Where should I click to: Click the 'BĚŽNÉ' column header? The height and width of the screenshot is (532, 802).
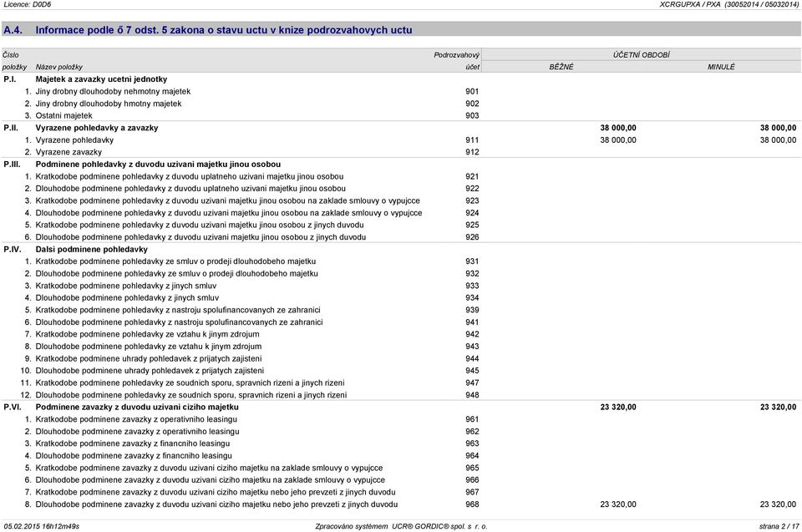coord(561,67)
